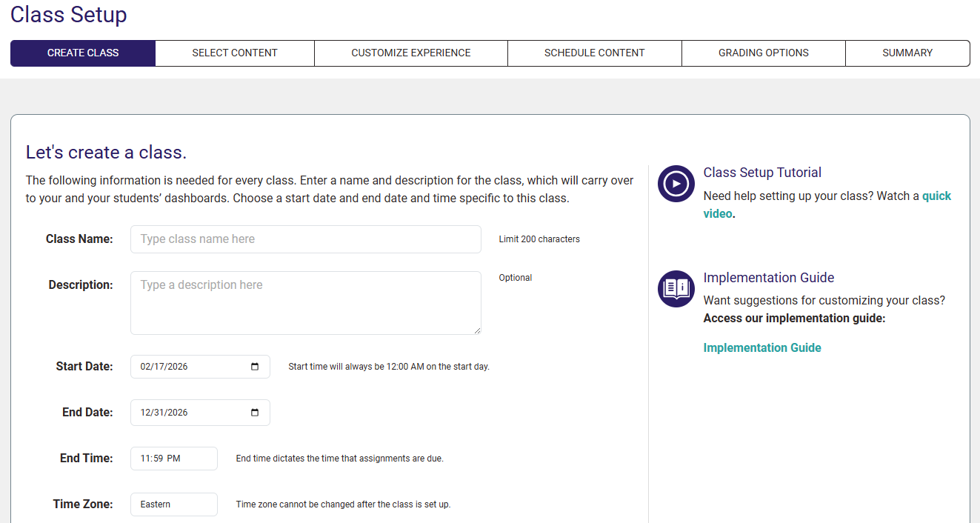
Task: Jump to the Summary tab
Action: coord(907,53)
